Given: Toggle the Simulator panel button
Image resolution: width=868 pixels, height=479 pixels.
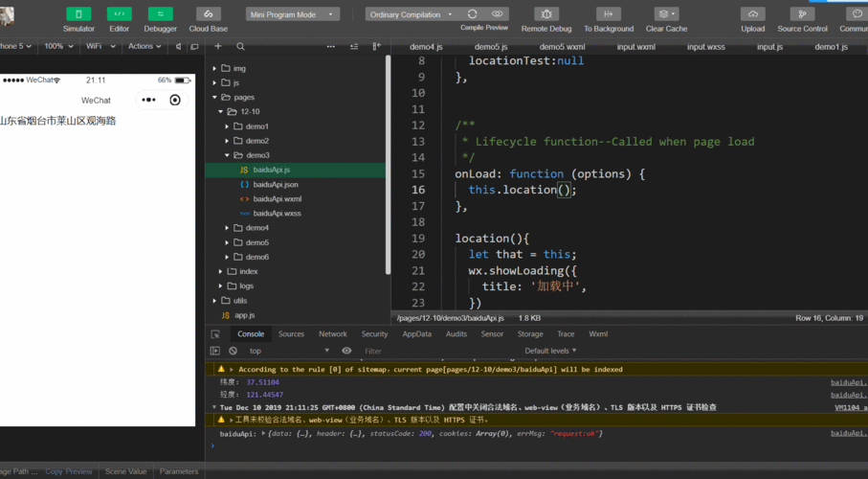Looking at the screenshot, I should (78, 14).
